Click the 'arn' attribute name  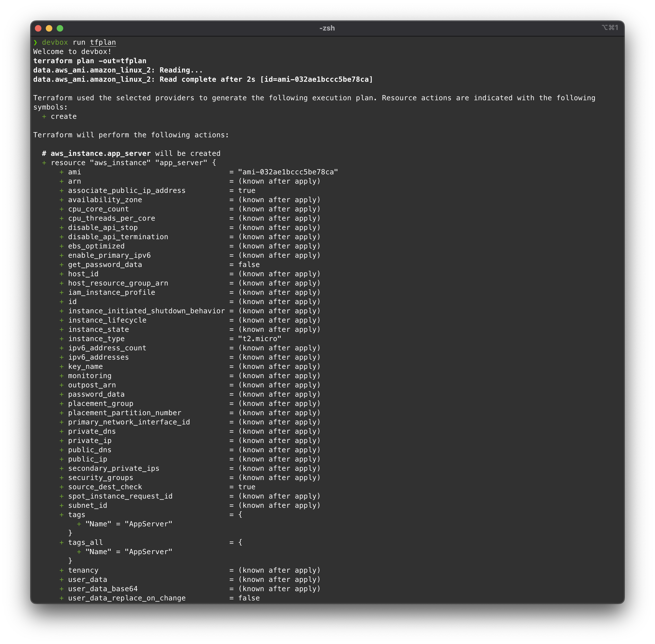click(74, 181)
